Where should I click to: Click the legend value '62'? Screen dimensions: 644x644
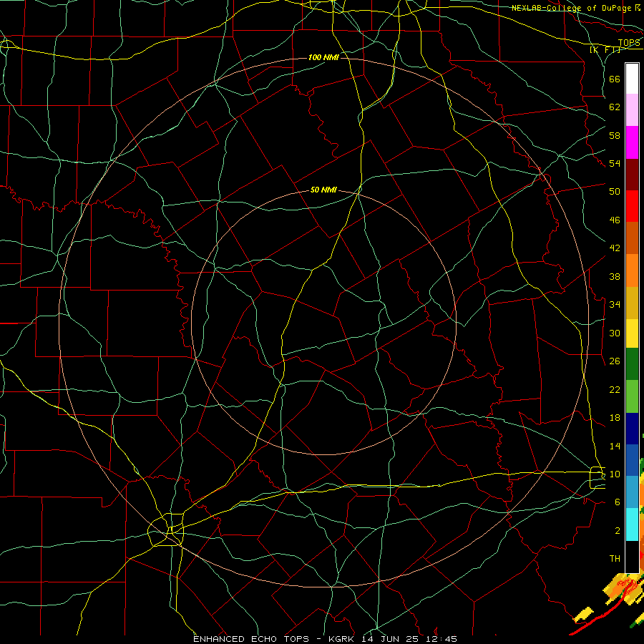(615, 107)
